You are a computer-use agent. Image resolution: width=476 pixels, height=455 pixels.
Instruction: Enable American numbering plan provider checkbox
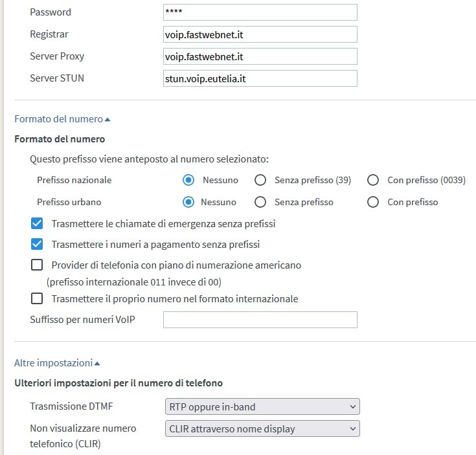point(37,265)
